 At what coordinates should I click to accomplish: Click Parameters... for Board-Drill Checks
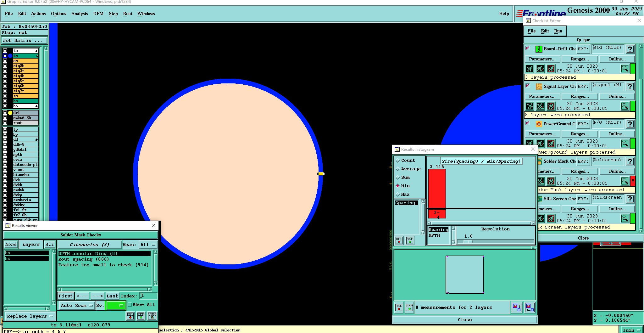tap(542, 59)
